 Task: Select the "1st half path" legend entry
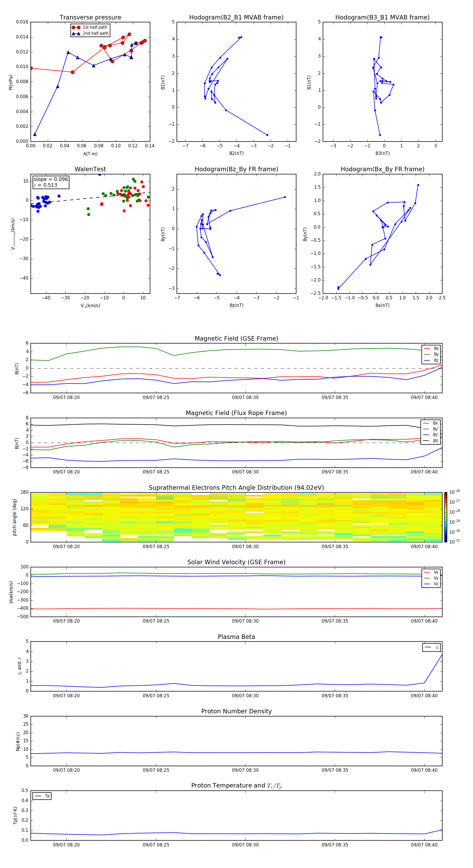[90, 27]
